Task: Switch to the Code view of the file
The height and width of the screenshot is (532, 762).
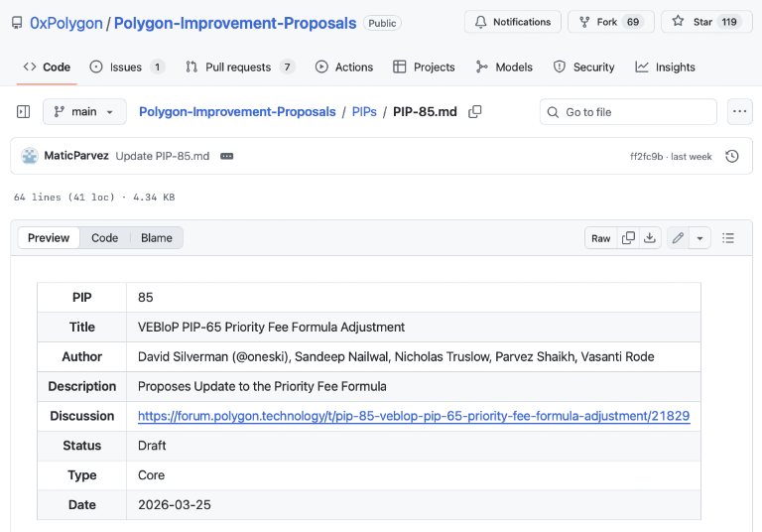Action: click(x=104, y=238)
